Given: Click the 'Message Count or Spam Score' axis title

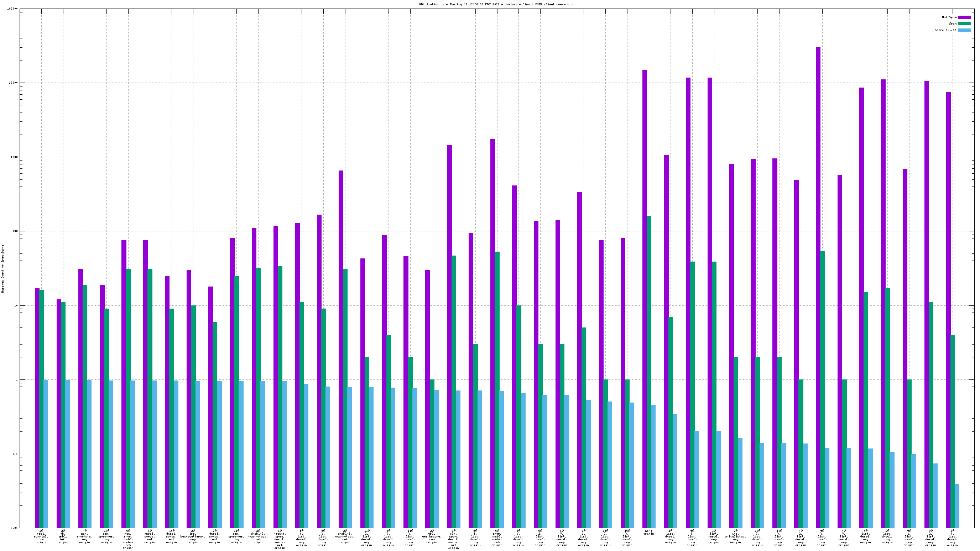Looking at the screenshot, I should tap(2, 268).
